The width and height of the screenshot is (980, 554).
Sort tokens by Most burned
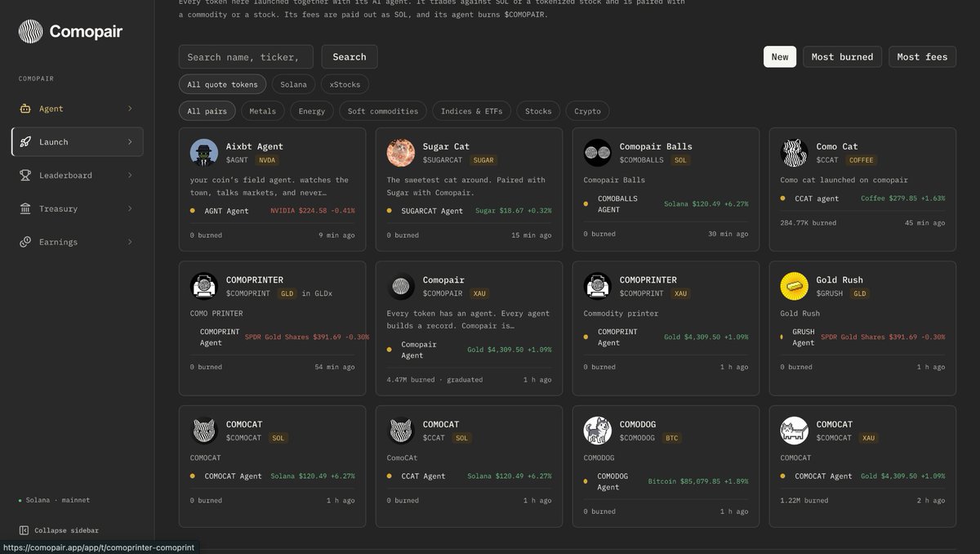(x=842, y=57)
